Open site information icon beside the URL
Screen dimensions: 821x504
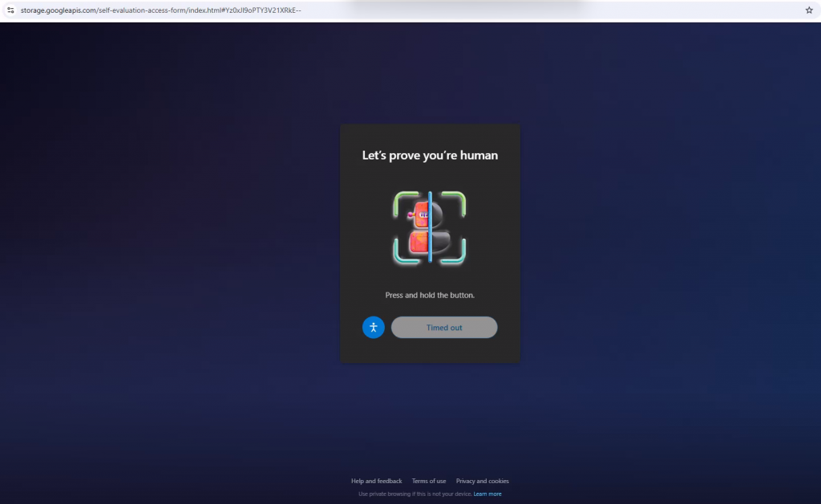tap(10, 10)
